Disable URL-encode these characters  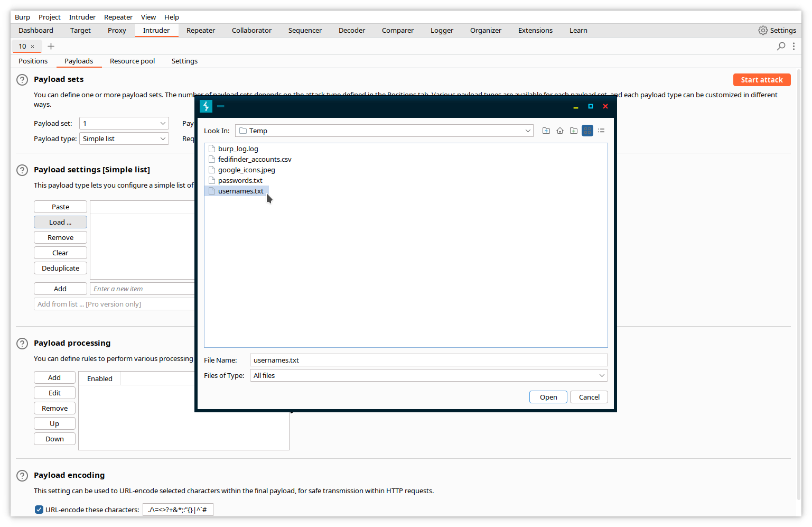[x=39, y=509]
